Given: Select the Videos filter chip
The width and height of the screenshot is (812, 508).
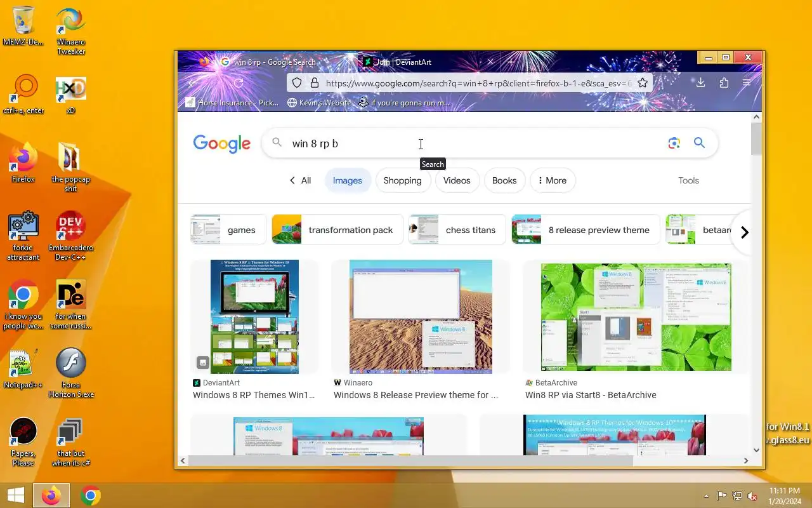Looking at the screenshot, I should tap(457, 180).
